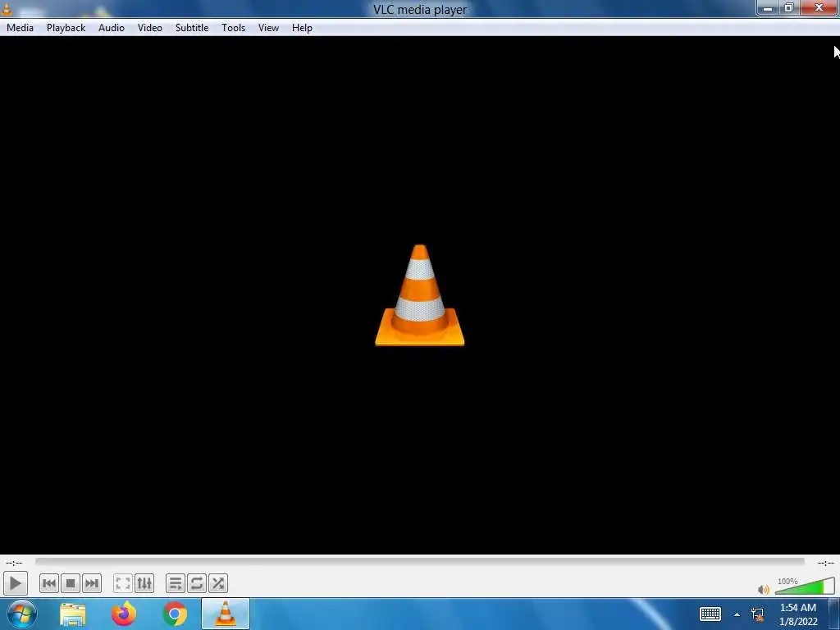
Task: Open the clock showing 1:54 AM
Action: 798,614
